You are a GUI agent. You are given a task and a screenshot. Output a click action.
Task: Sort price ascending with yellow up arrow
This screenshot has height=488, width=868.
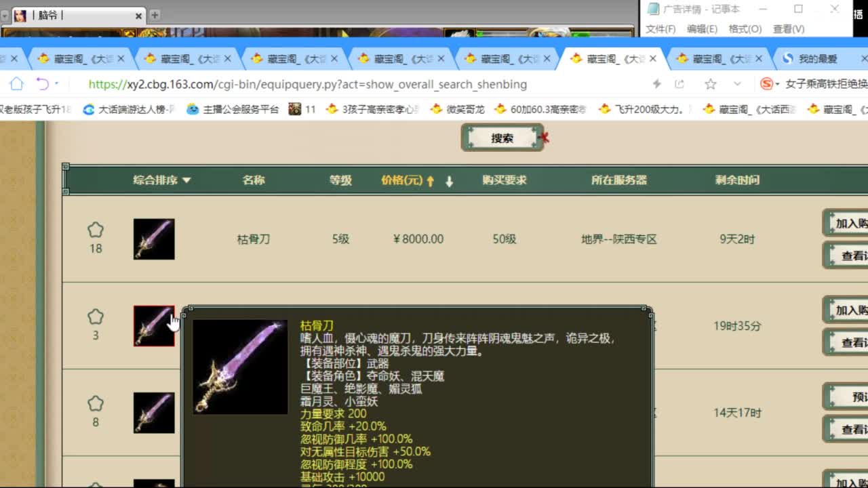point(430,181)
